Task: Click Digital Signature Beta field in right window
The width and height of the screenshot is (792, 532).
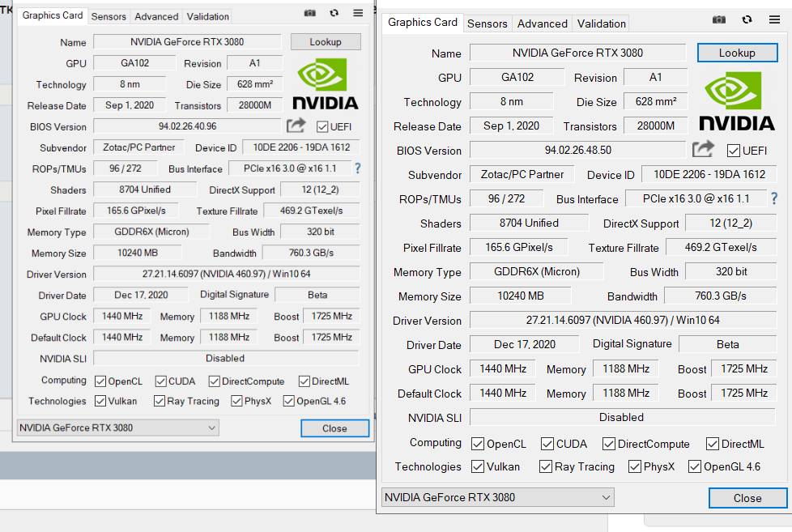Action: tap(727, 345)
